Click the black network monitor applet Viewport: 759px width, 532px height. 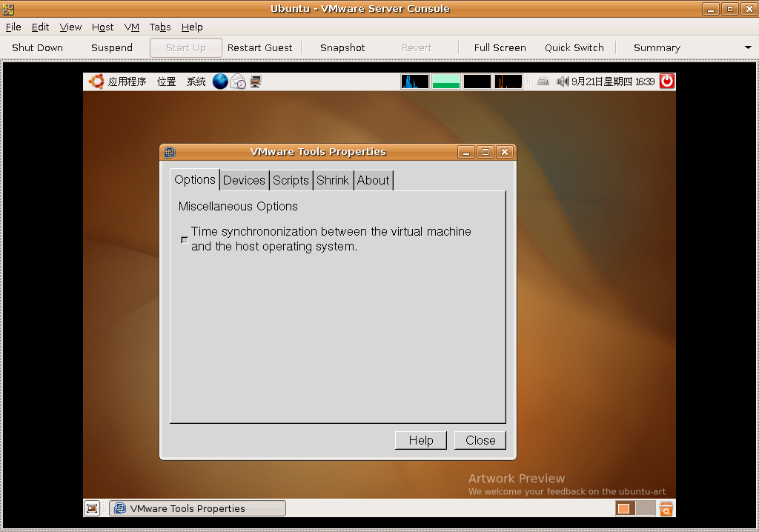[477, 82]
